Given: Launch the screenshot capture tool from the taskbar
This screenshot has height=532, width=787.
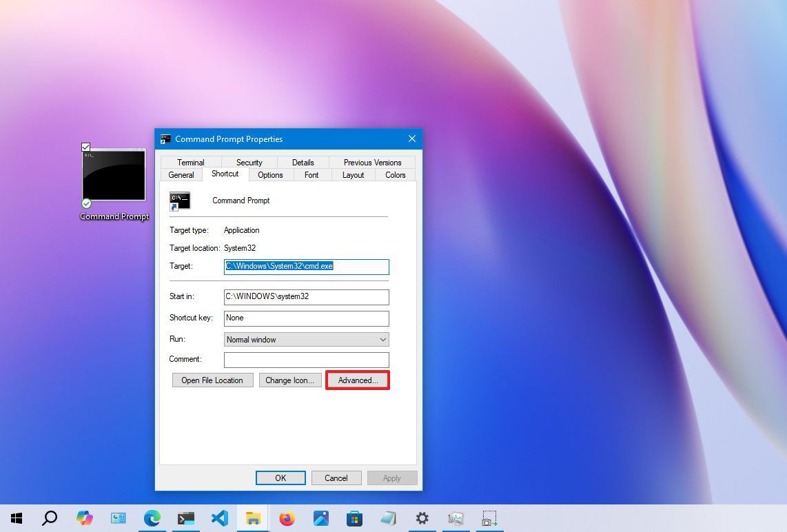Looking at the screenshot, I should (489, 518).
